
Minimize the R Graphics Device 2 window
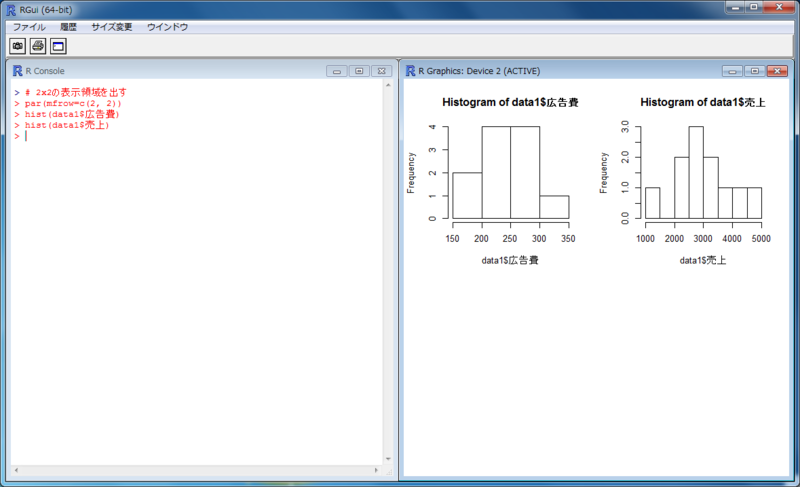coord(732,71)
